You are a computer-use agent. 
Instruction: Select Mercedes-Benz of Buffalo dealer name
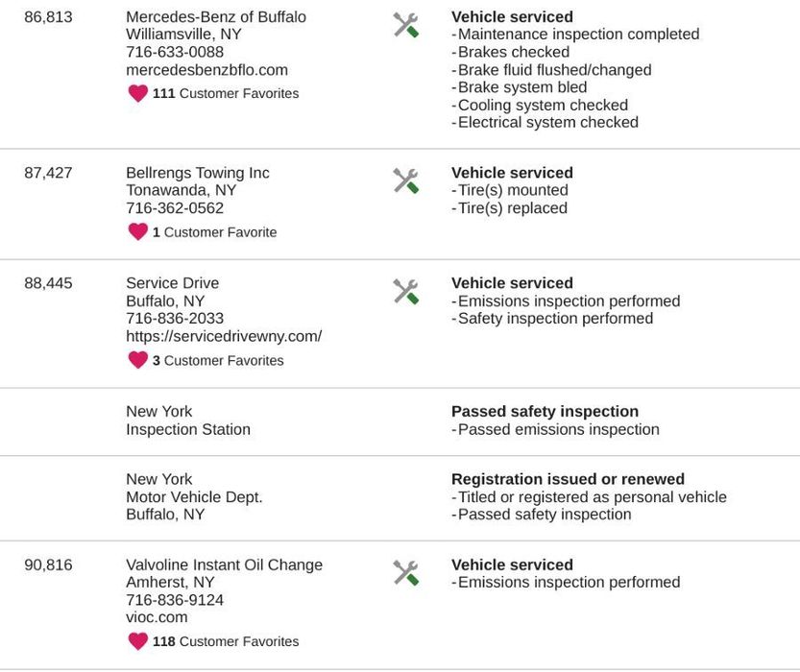tap(216, 17)
